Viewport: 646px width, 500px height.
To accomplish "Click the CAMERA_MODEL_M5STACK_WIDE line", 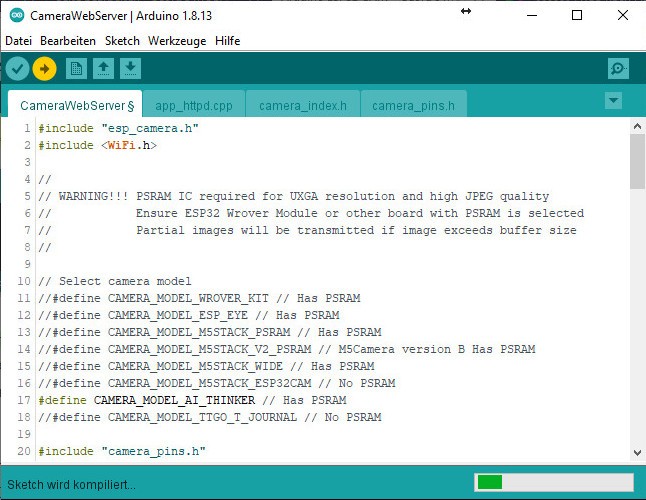I will pos(206,366).
